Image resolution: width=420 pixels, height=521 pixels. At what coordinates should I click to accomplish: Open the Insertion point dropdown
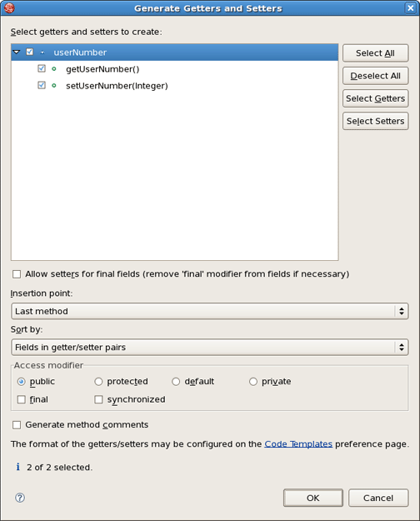pos(210,311)
